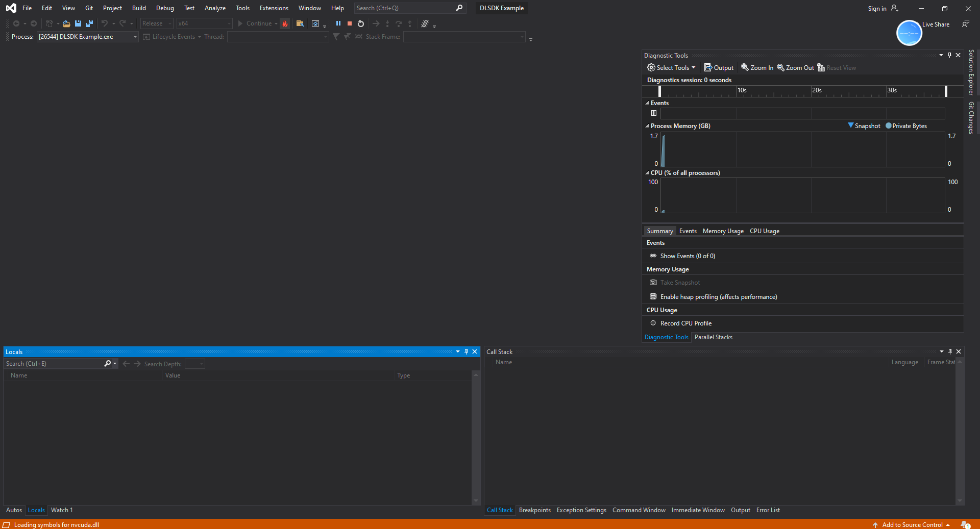Image resolution: width=980 pixels, height=529 pixels.
Task: Switch to the Memory Usage tab
Action: coord(723,231)
